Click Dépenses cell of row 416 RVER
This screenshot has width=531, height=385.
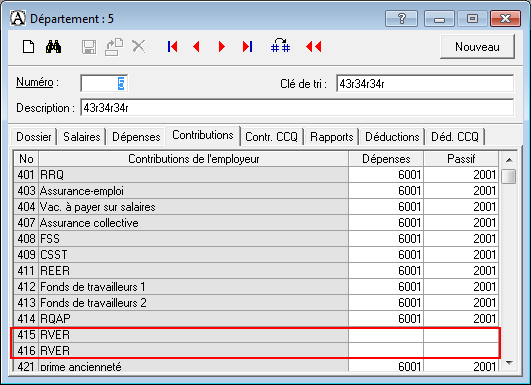click(386, 350)
